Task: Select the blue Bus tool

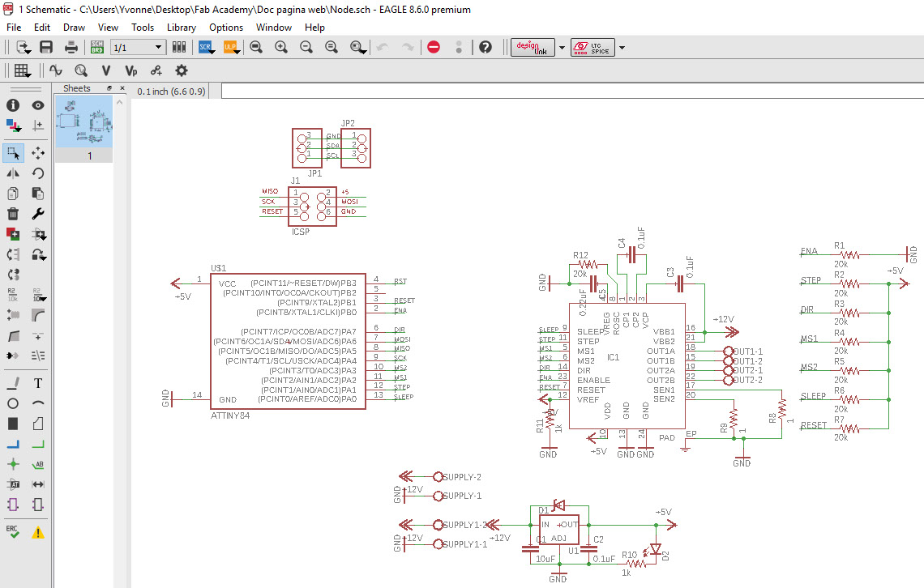Action: [x=13, y=445]
